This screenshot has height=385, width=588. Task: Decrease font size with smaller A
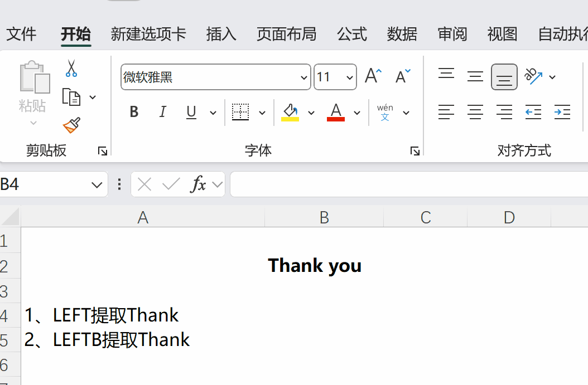pyautogui.click(x=403, y=76)
